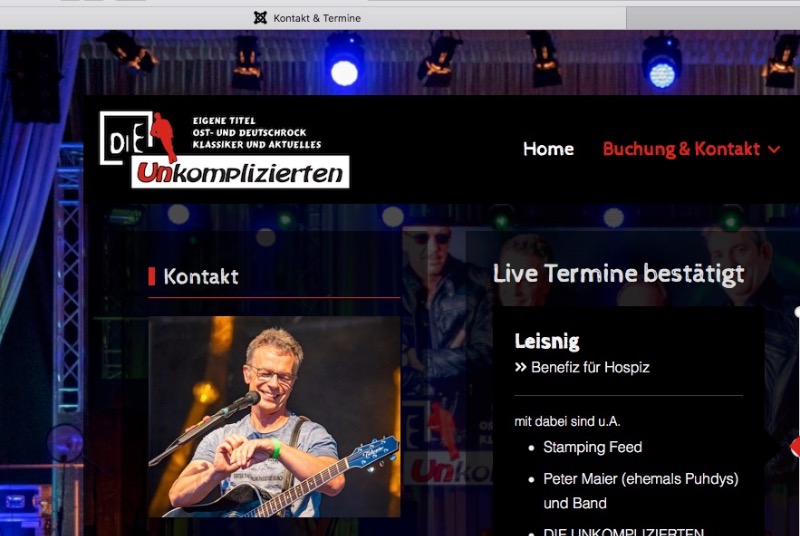Select the Stamping Feed list entry

point(592,447)
